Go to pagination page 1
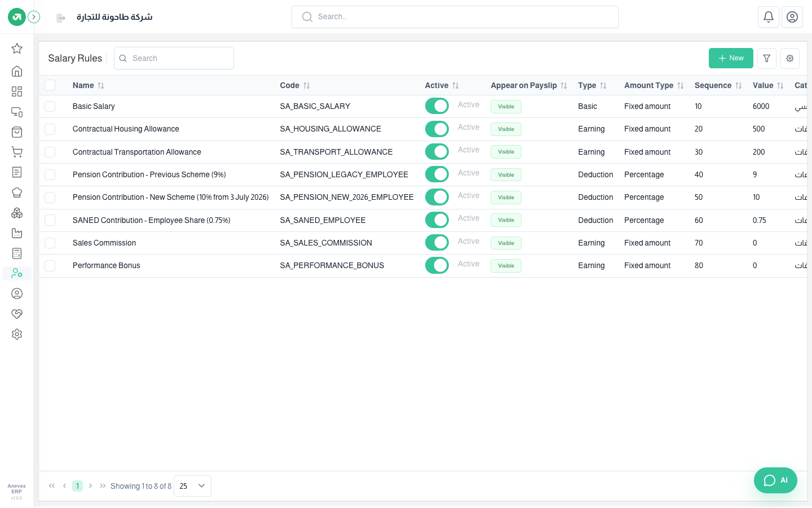This screenshot has width=812, height=508. point(77,486)
